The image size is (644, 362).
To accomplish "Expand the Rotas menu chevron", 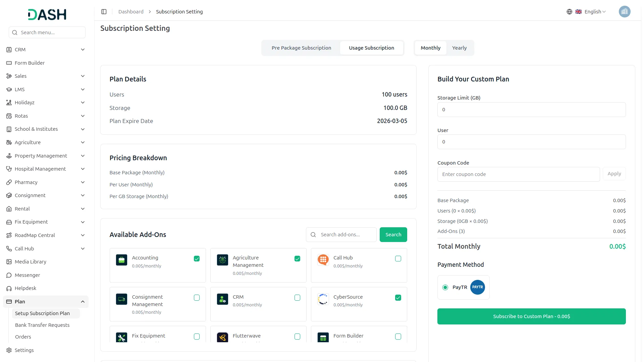I will (83, 116).
